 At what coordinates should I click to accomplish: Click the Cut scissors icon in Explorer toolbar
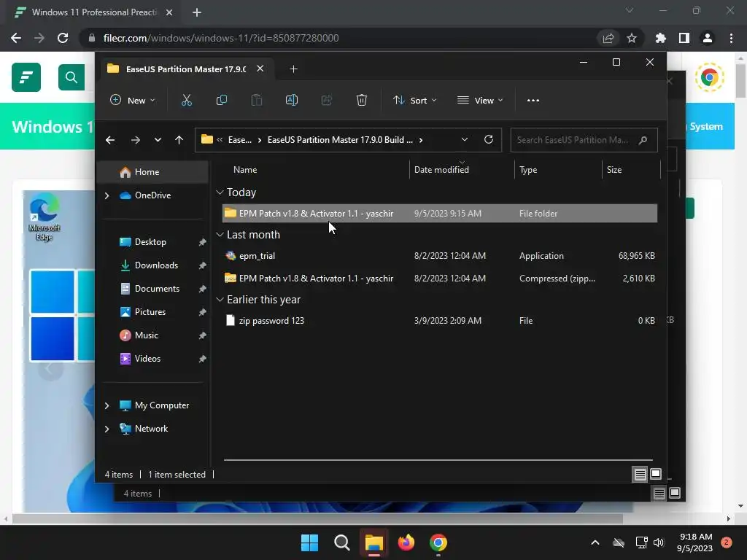(186, 101)
